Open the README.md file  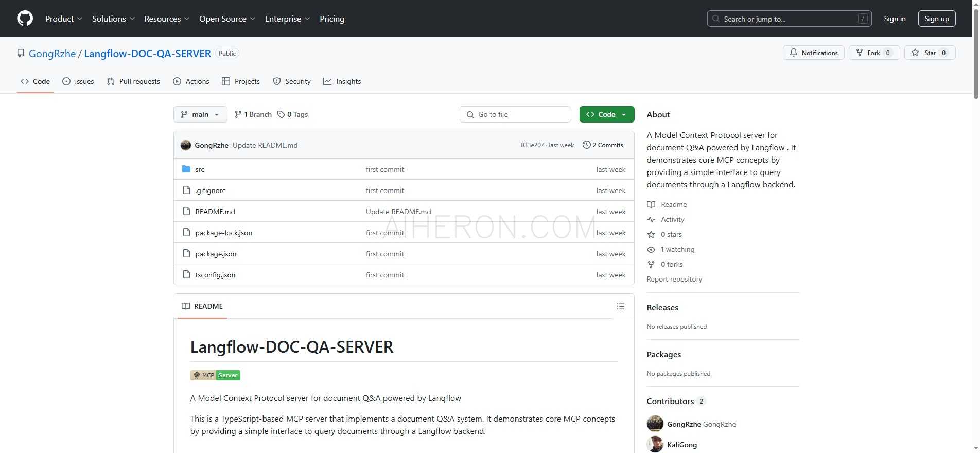pos(215,212)
